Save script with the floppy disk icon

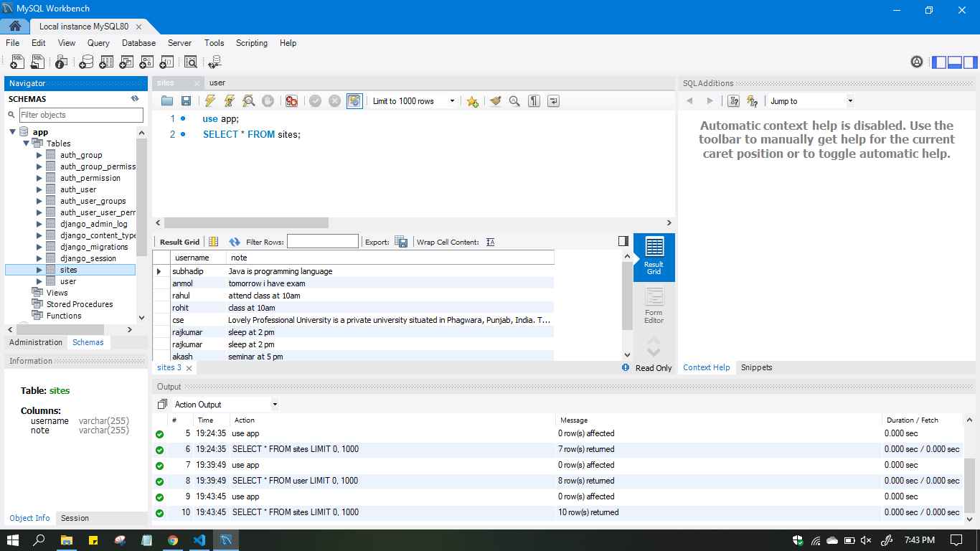[x=186, y=101]
